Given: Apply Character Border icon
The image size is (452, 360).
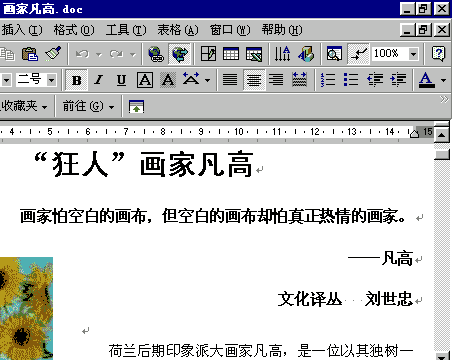Looking at the screenshot, I should click(x=145, y=80).
